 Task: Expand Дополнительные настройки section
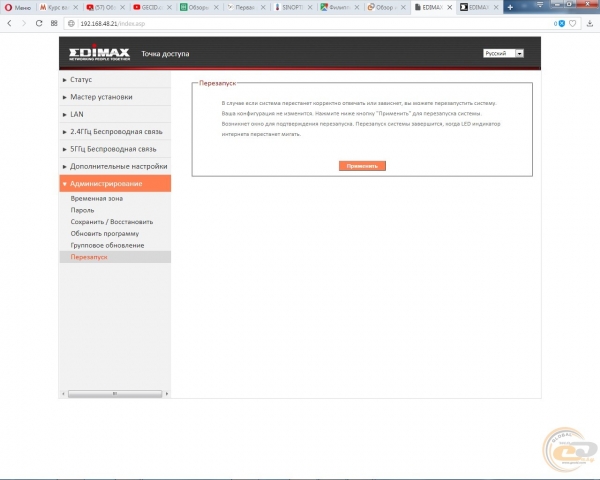(x=115, y=166)
